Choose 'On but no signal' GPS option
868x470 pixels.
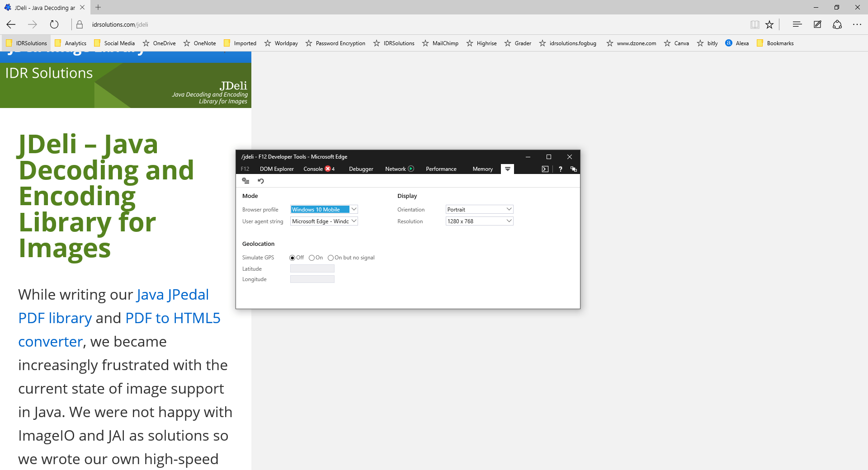click(330, 258)
